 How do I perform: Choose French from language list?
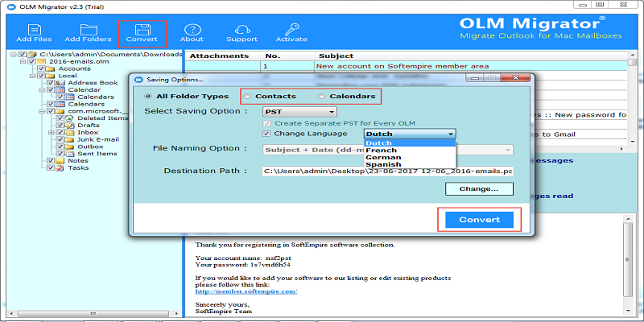(x=410, y=151)
